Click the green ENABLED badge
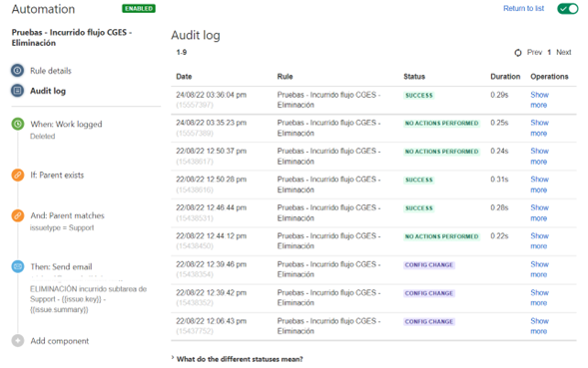The width and height of the screenshot is (588, 368). [x=139, y=9]
